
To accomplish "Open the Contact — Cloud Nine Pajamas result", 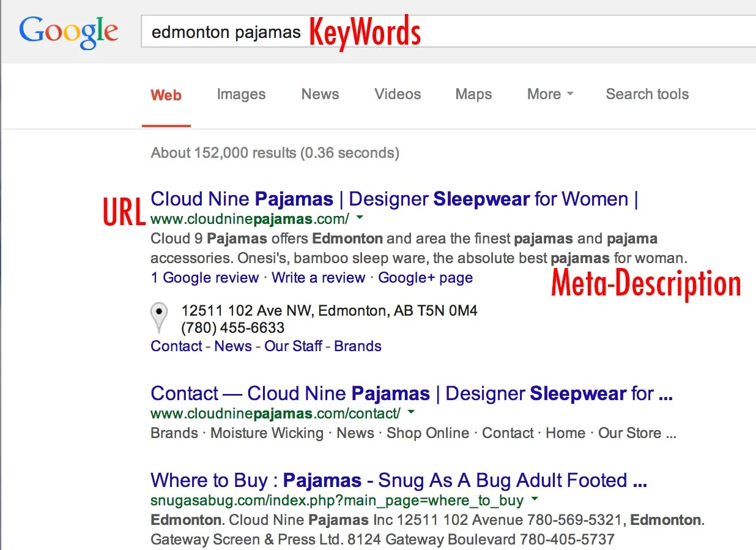I will 412,393.
